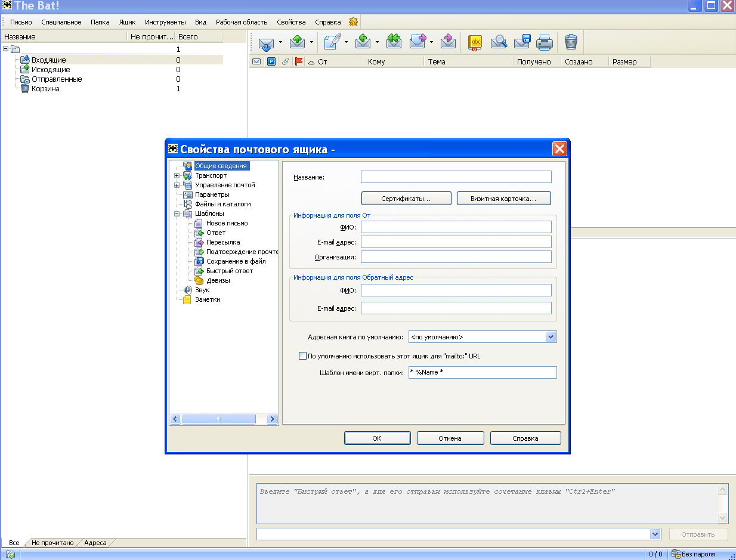Switch to the Адреса tab
The image size is (736, 560).
[95, 543]
